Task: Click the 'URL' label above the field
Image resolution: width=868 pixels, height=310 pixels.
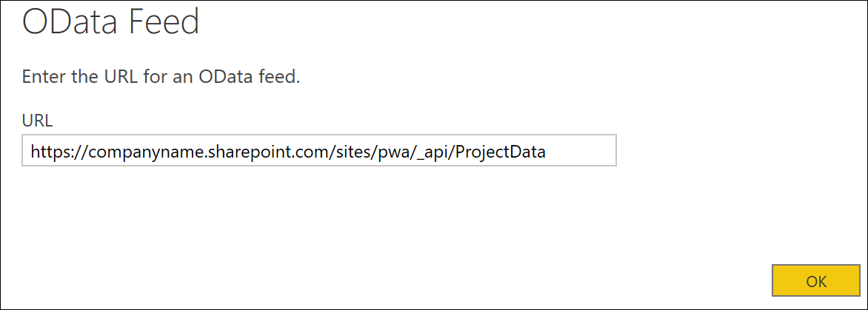Action: tap(37, 121)
